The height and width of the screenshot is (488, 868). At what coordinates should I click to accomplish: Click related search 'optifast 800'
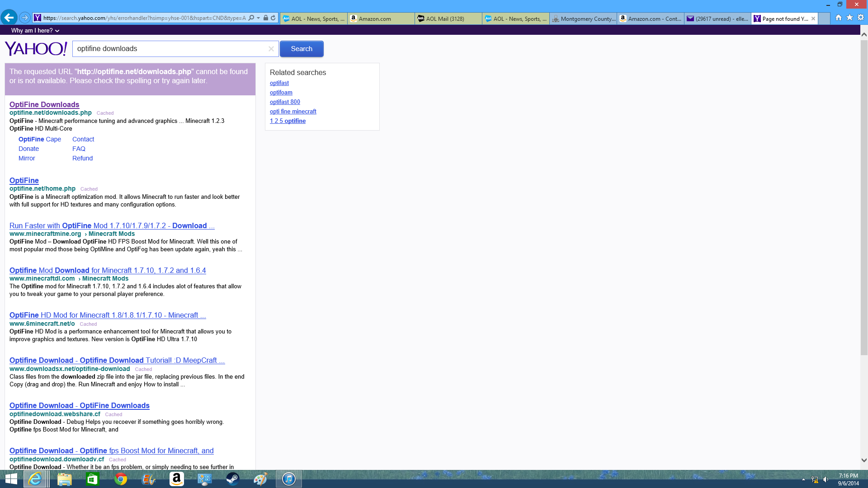pos(285,102)
